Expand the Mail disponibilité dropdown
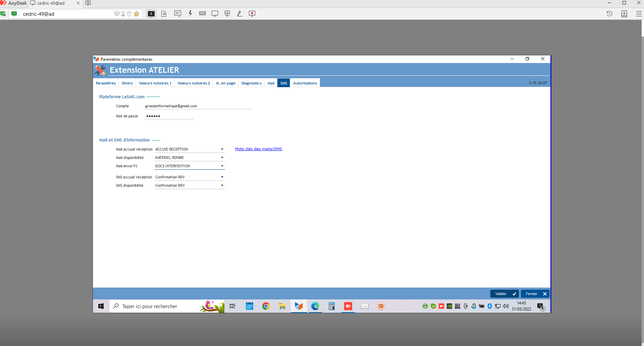Screen dimensions: 644x346 (222, 158)
